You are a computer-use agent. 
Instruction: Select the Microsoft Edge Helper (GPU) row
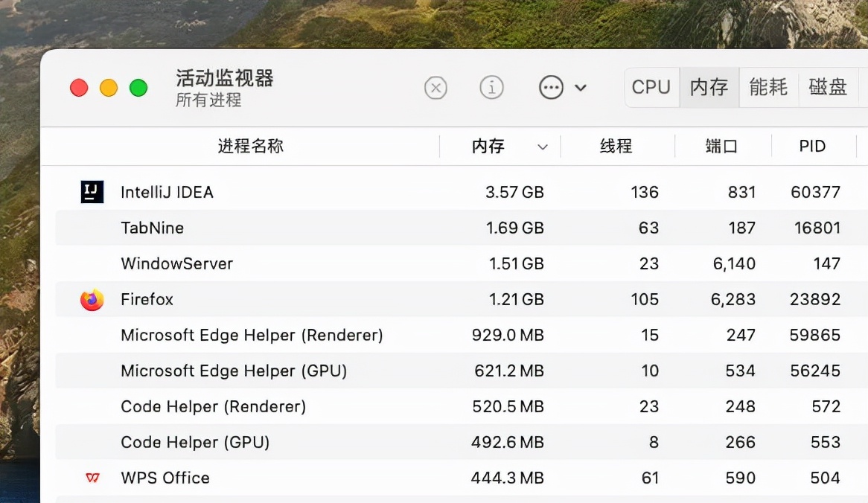point(298,371)
